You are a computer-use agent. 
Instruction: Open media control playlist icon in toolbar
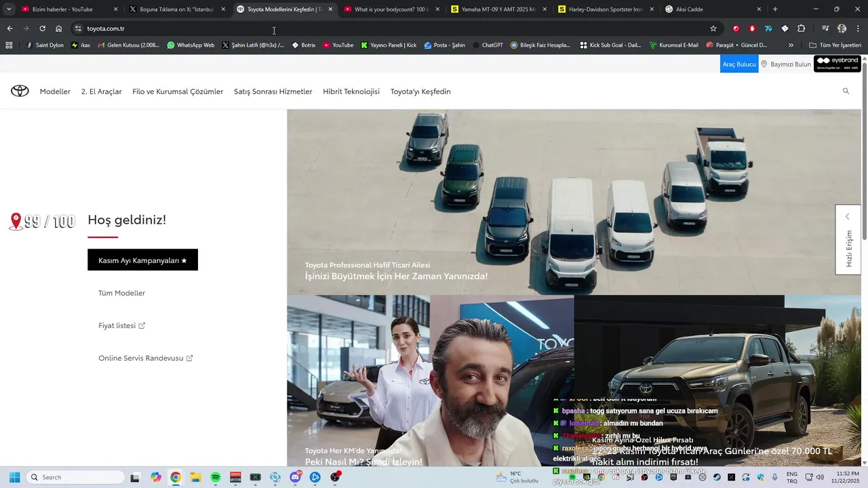pyautogui.click(x=825, y=28)
